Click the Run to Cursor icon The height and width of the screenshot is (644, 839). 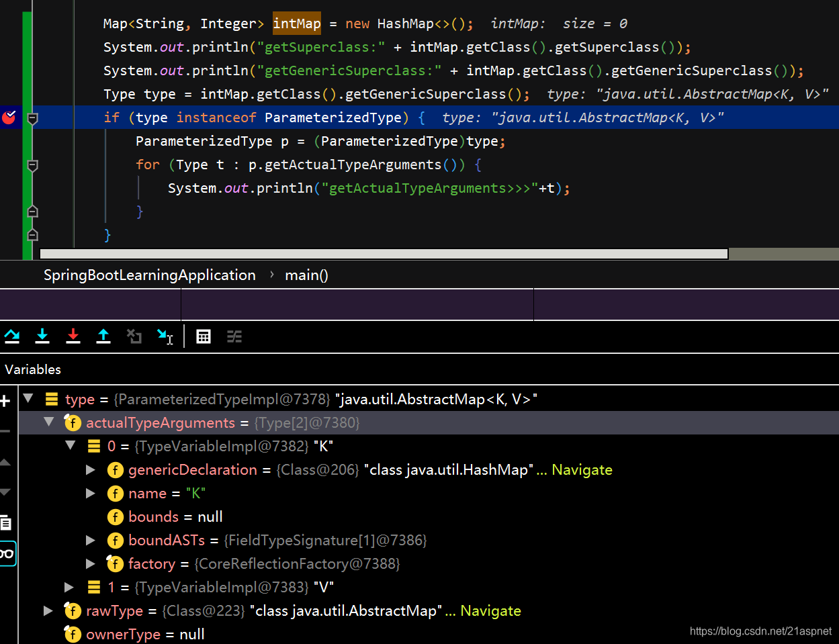[165, 336]
